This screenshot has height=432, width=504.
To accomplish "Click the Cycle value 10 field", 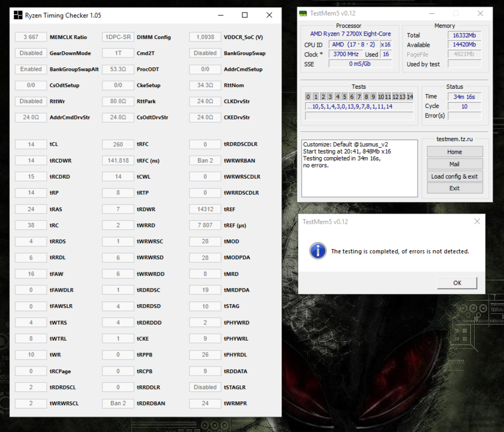I will click(x=464, y=106).
